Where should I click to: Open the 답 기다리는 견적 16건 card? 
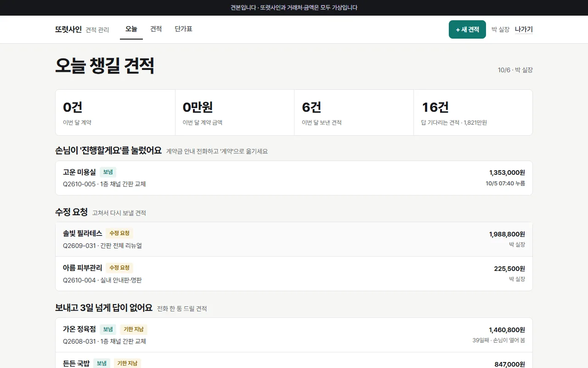(473, 113)
